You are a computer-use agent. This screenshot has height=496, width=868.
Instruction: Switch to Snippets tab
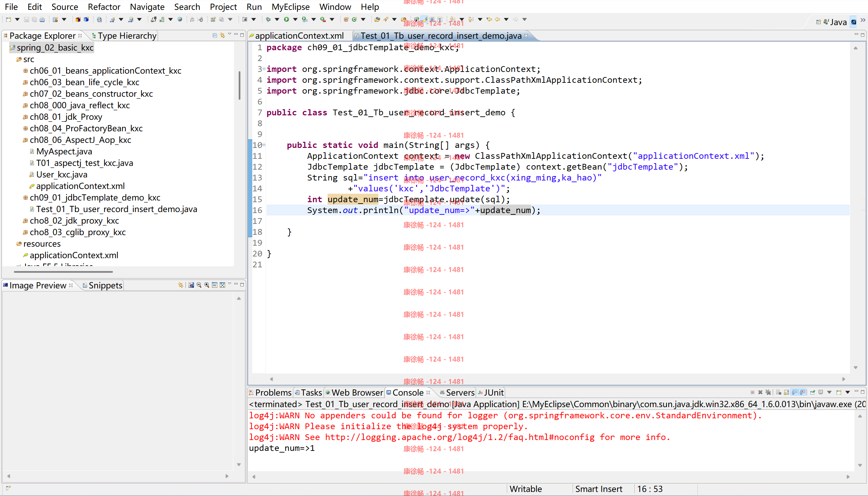(102, 285)
